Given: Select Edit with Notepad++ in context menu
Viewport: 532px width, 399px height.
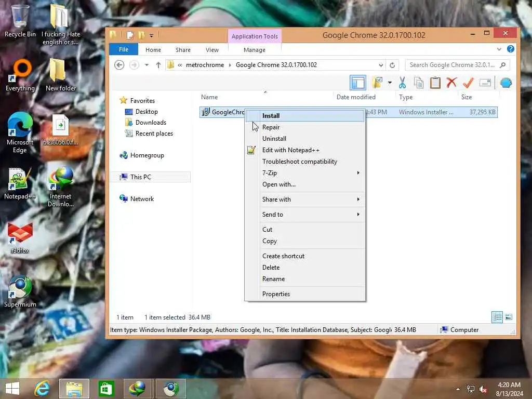Looking at the screenshot, I should click(x=305, y=150).
